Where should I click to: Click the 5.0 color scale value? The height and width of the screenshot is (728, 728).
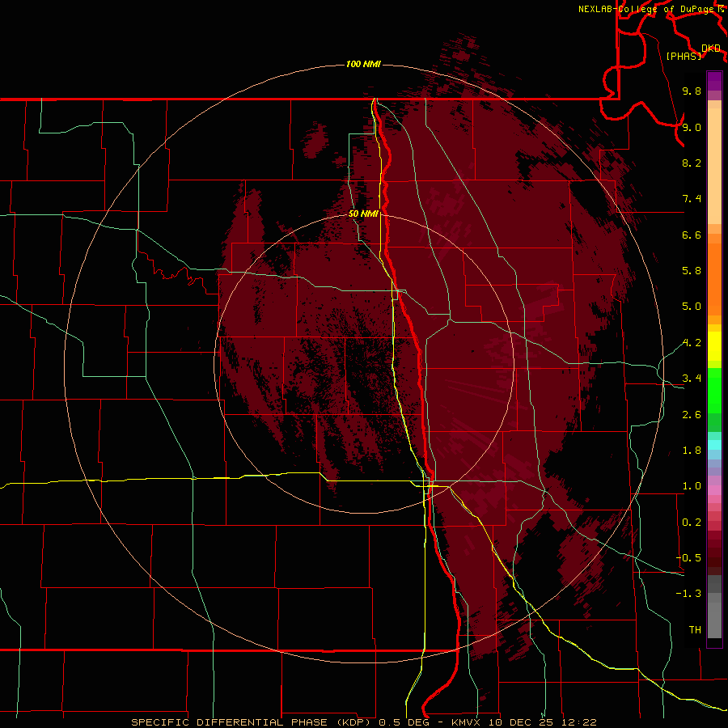(692, 307)
